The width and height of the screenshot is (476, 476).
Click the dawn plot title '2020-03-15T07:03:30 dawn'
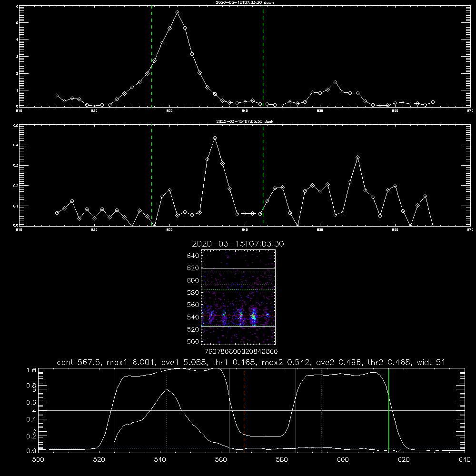coord(245,2)
